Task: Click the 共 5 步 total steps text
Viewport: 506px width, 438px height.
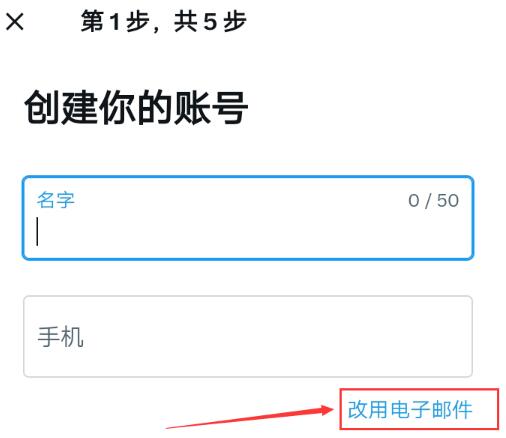Action: 210,22
